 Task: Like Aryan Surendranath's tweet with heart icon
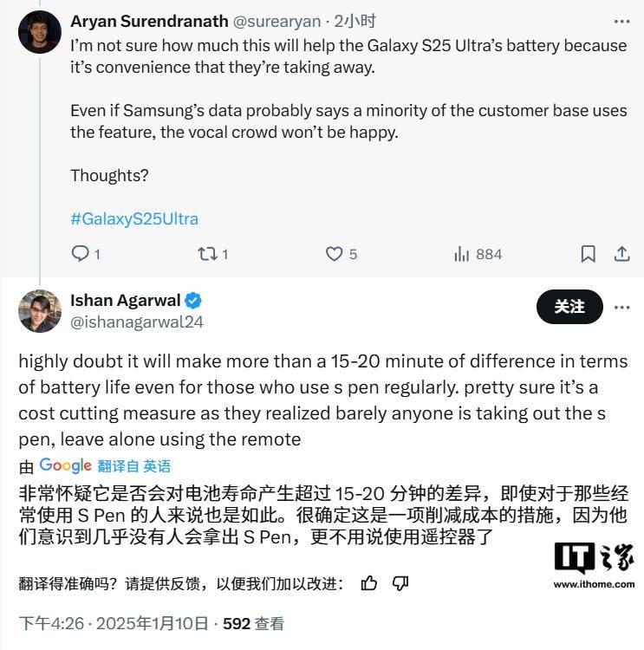click(x=335, y=254)
